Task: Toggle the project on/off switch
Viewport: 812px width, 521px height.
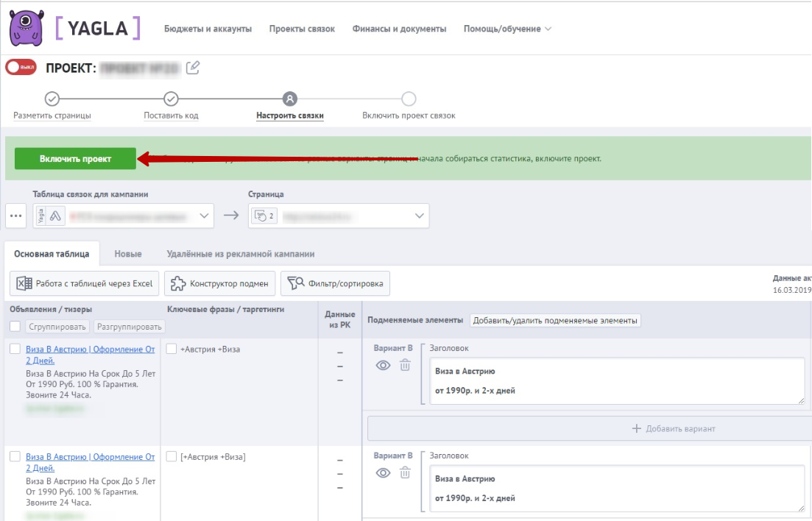Action: pyautogui.click(x=21, y=67)
